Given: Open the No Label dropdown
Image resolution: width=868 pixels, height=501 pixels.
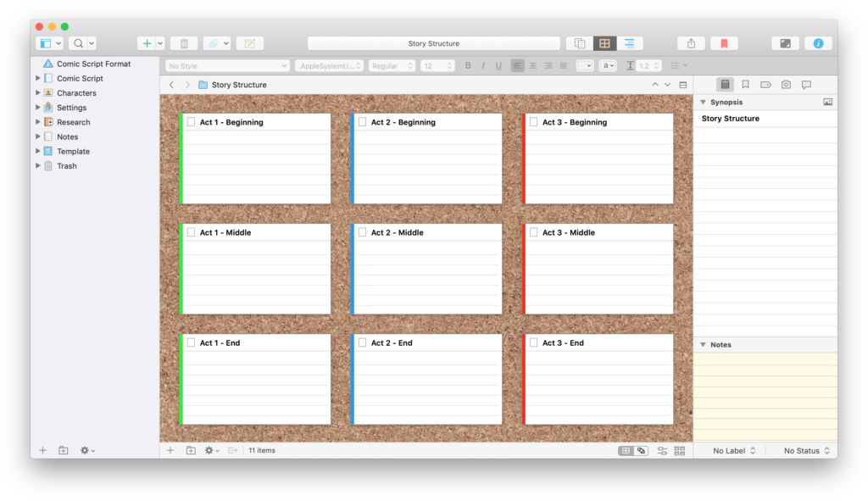Looking at the screenshot, I should [734, 451].
